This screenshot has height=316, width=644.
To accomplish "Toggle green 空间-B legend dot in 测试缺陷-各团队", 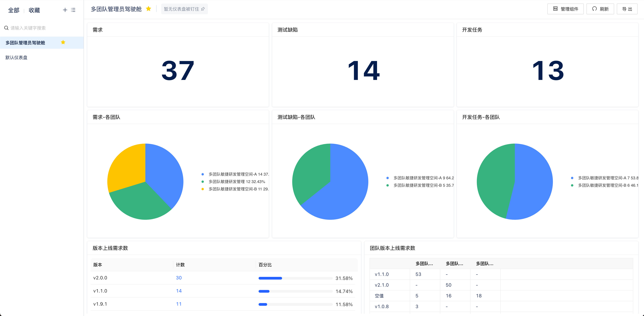I will (387, 185).
